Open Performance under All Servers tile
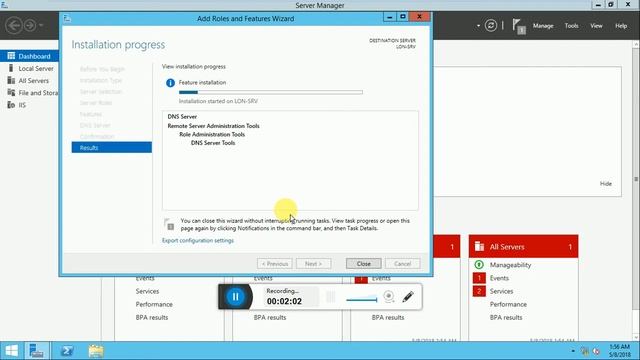 click(508, 304)
